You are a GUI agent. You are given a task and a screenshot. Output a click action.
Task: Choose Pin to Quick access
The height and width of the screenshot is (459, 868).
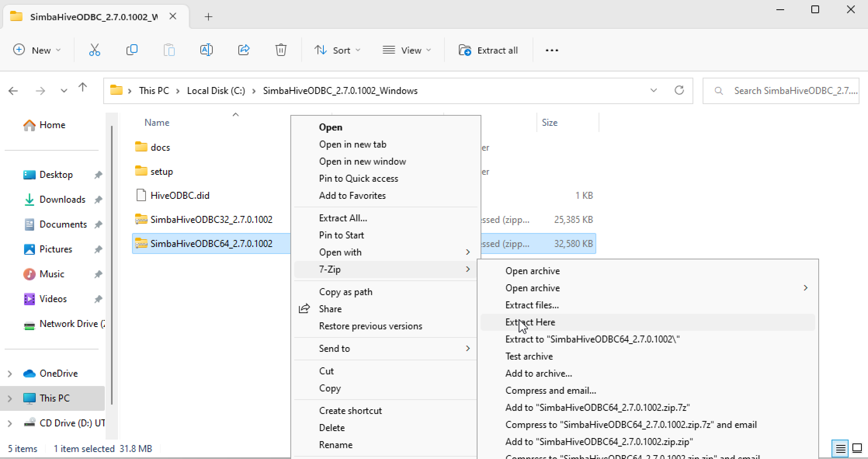pyautogui.click(x=386, y=179)
